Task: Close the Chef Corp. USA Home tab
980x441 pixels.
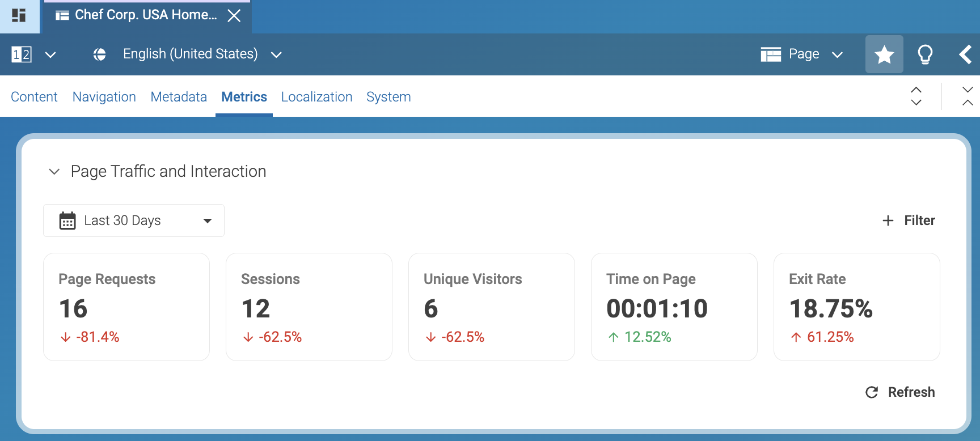Action: [234, 16]
